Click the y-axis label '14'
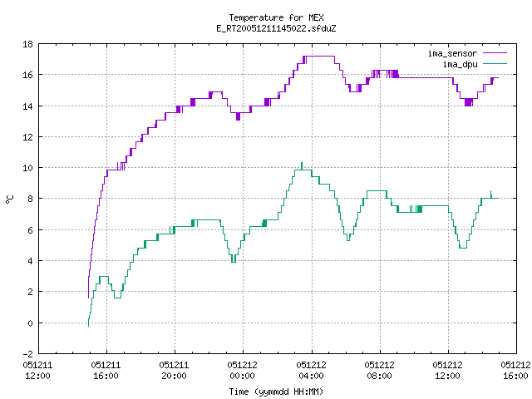This screenshot has height=399, width=532. click(x=27, y=106)
